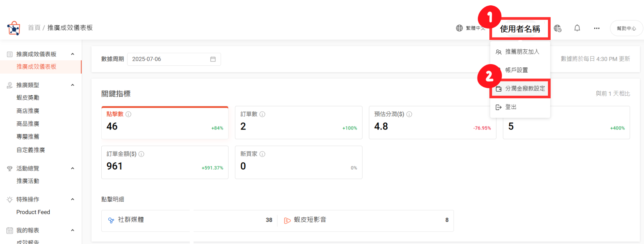Open the 使用者名稱 account dropdown
Image resolution: width=644 pixels, height=244 pixels.
click(x=520, y=29)
